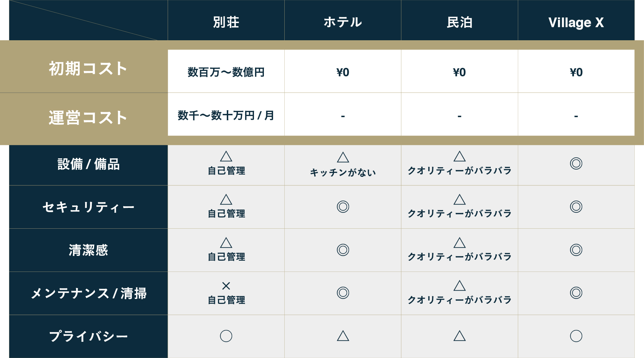Image resolution: width=644 pixels, height=358 pixels.
Task: Click the single circle in 別荘 プライバシー row
Action: tap(226, 336)
